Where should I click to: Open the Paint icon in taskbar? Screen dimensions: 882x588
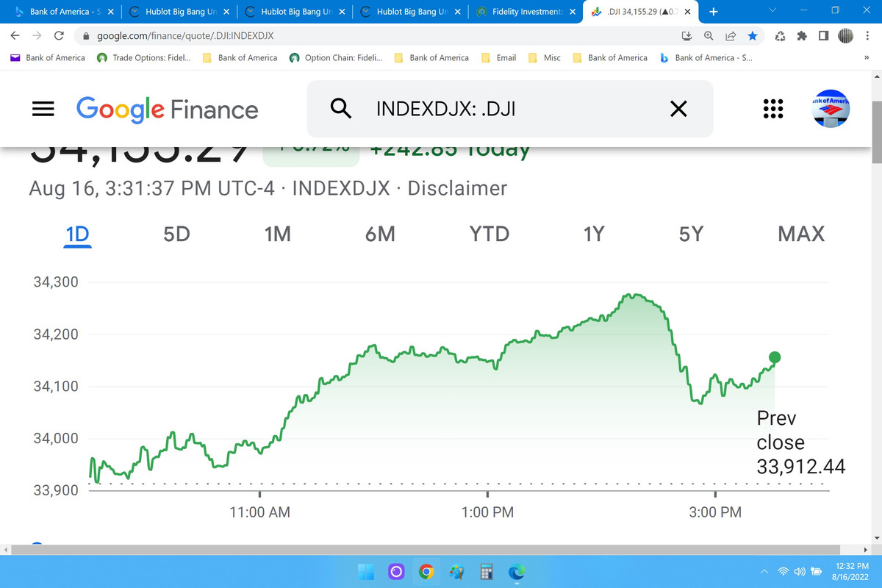click(x=456, y=571)
